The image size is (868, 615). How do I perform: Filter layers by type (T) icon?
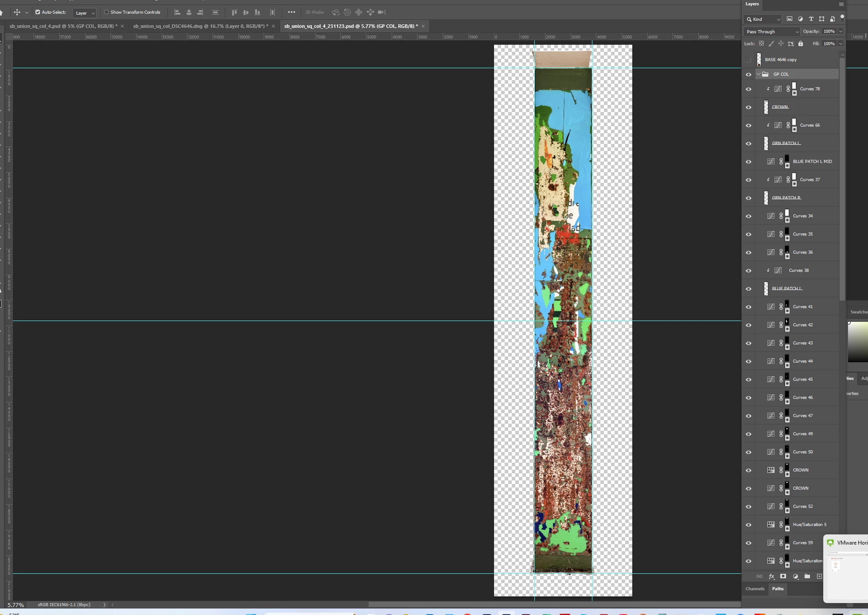tap(811, 19)
